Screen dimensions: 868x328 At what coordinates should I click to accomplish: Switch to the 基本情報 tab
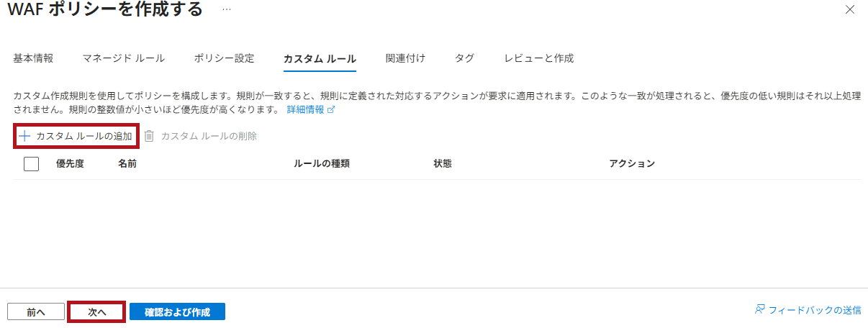(33, 58)
